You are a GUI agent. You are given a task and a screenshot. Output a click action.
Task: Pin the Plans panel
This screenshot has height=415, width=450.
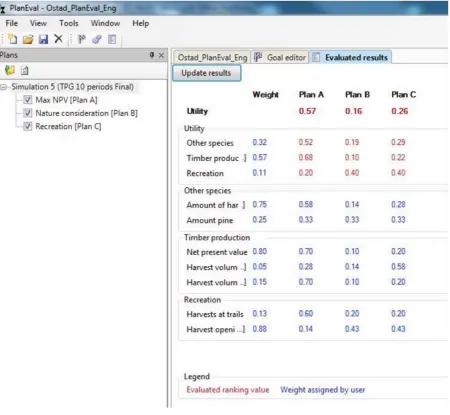click(x=152, y=55)
